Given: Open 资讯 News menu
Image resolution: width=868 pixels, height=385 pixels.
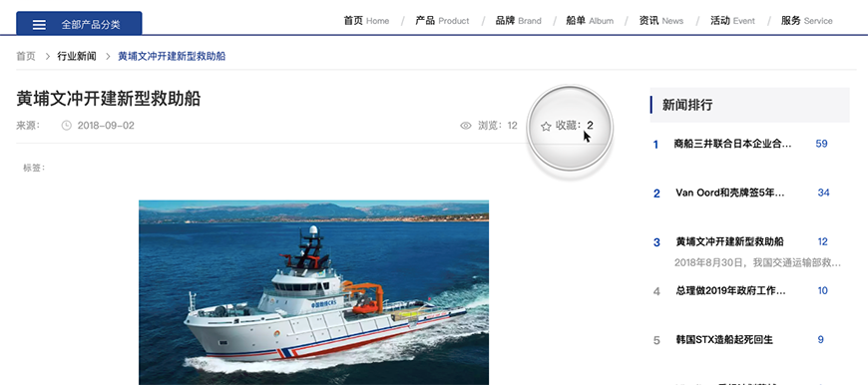Looking at the screenshot, I should pyautogui.click(x=660, y=21).
